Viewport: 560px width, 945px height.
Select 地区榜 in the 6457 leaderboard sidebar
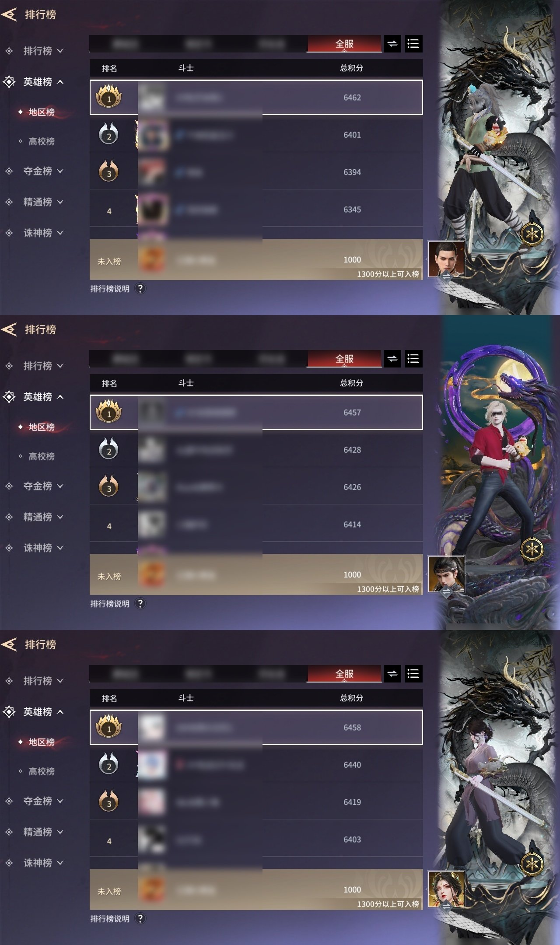42,427
